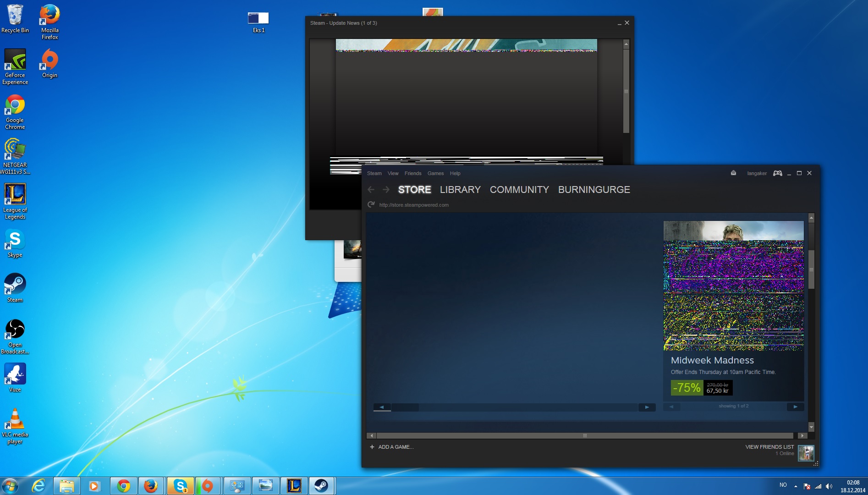This screenshot has height=495, width=868.
Task: Open the Action Center flag icon
Action: tap(807, 486)
